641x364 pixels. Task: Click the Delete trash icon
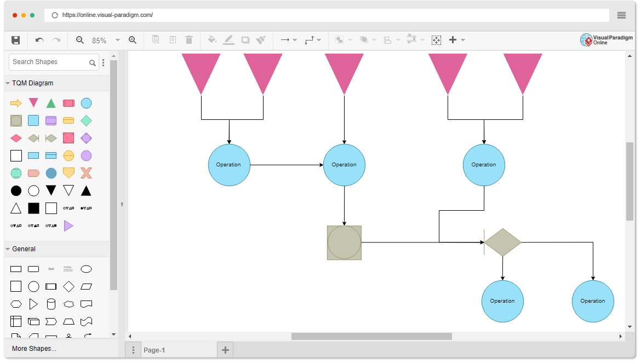point(189,39)
